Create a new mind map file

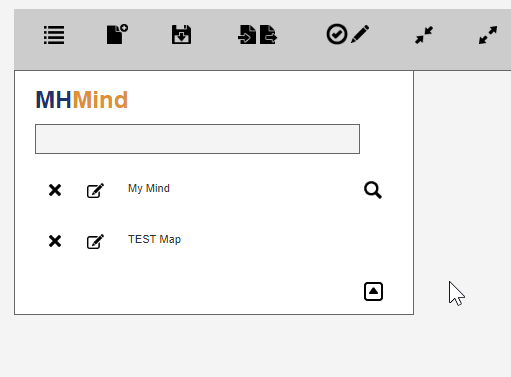[x=117, y=34]
